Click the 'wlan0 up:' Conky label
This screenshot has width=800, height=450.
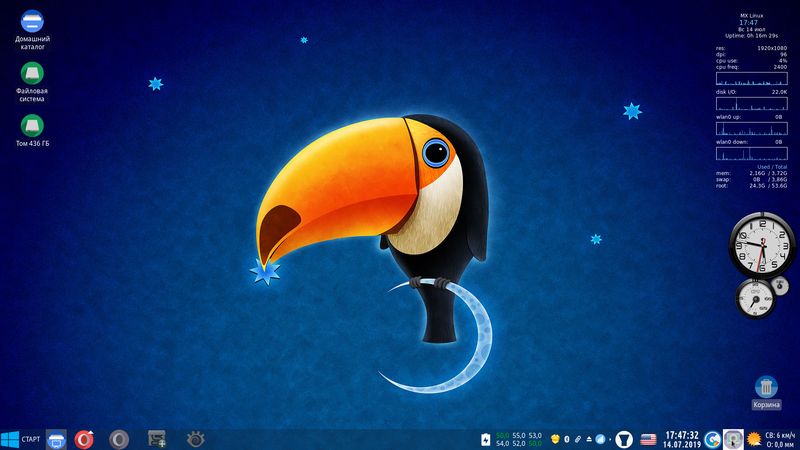point(728,117)
